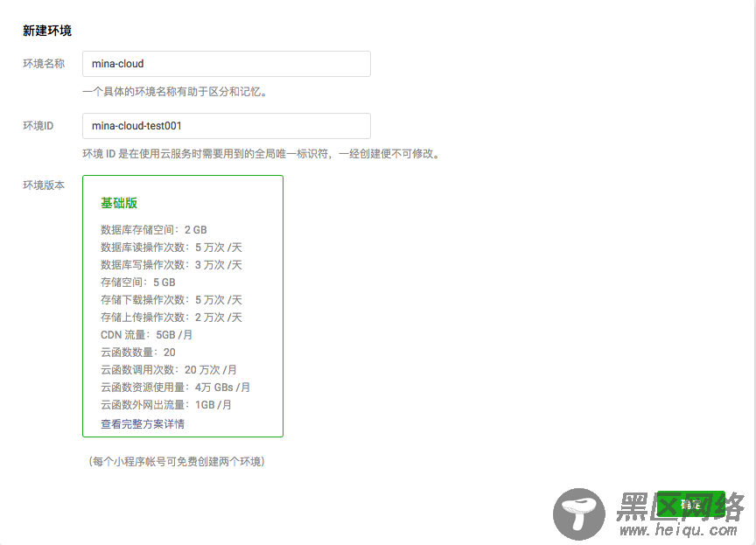
Task: Click the 环境ID input field with mina-cloud-test001
Action: pyautogui.click(x=226, y=126)
